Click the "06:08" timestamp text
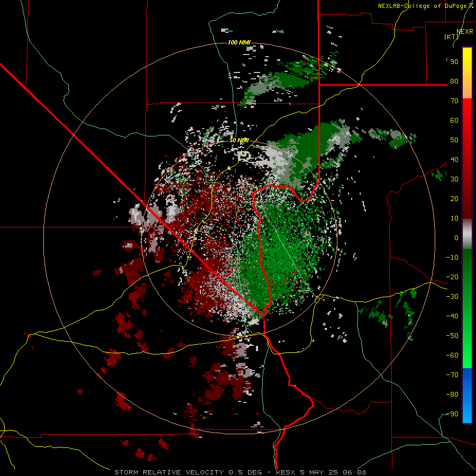 coord(354,472)
